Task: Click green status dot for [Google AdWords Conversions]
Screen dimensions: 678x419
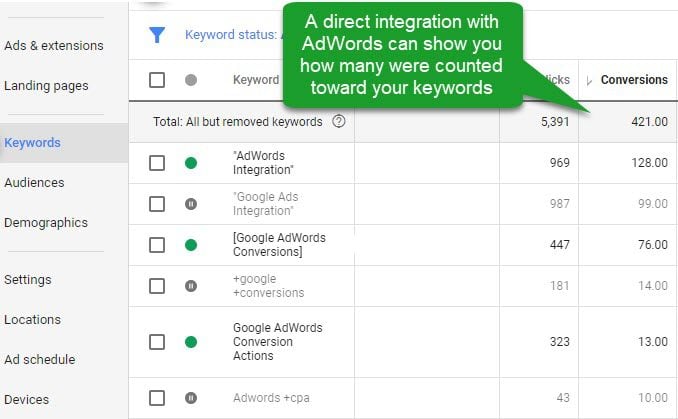Action: (x=191, y=245)
